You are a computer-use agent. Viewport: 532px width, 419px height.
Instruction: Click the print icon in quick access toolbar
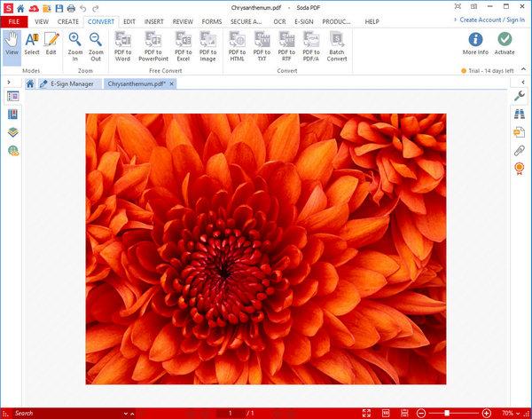[71, 8]
